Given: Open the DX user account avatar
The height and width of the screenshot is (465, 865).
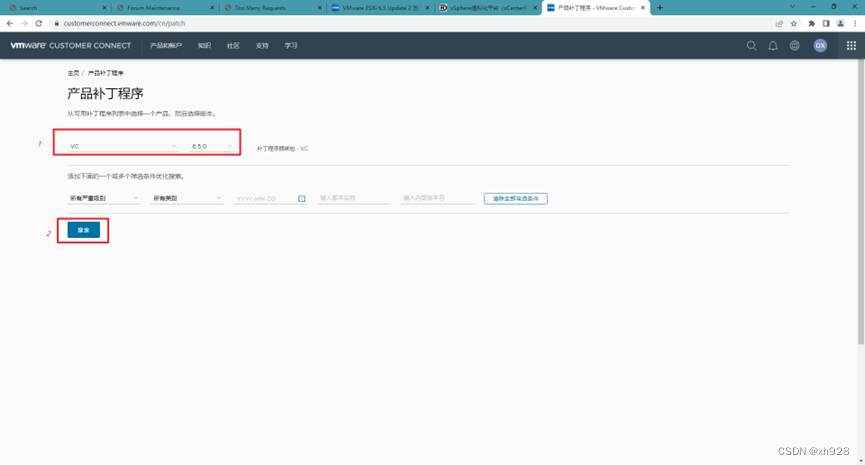Looking at the screenshot, I should 820,46.
